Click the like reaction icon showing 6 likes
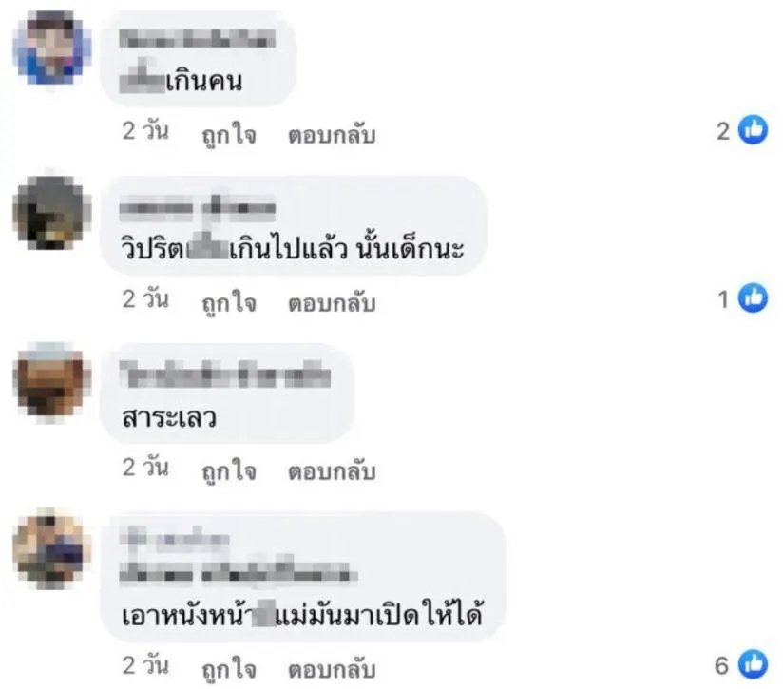This screenshot has height=689, width=784. click(x=753, y=664)
